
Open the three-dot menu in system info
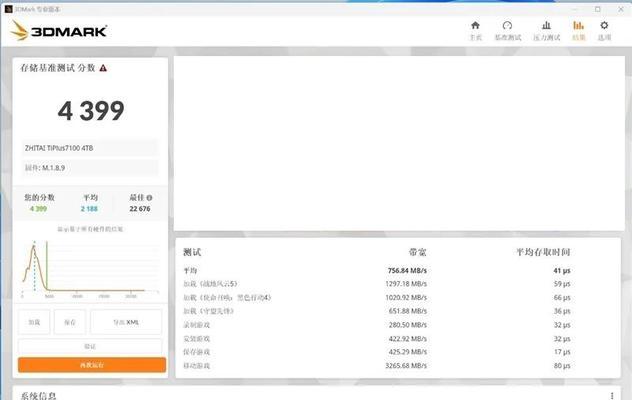pyautogui.click(x=612, y=396)
